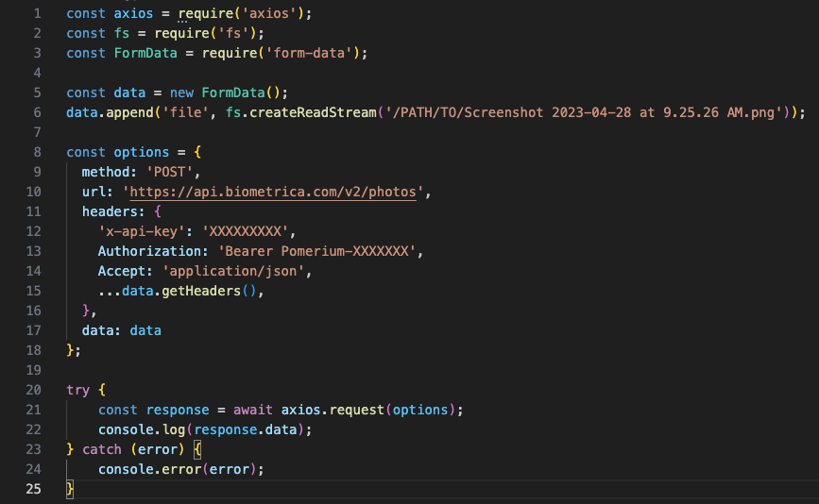Click the try keyword on line 20
This screenshot has width=819, height=504.
pos(77,390)
